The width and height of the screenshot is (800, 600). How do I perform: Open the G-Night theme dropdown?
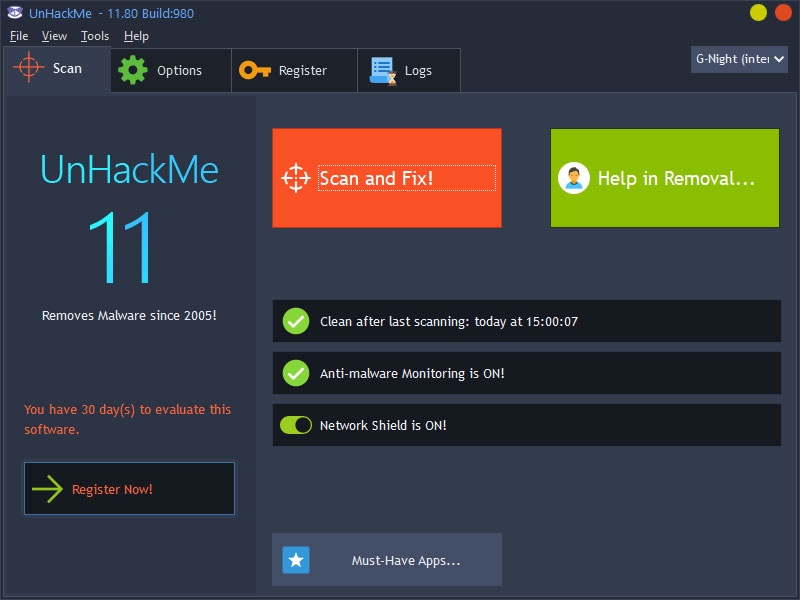click(739, 59)
